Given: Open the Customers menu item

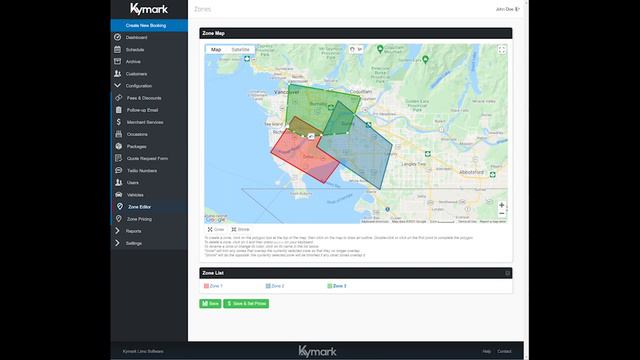Looking at the screenshot, I should tap(136, 74).
